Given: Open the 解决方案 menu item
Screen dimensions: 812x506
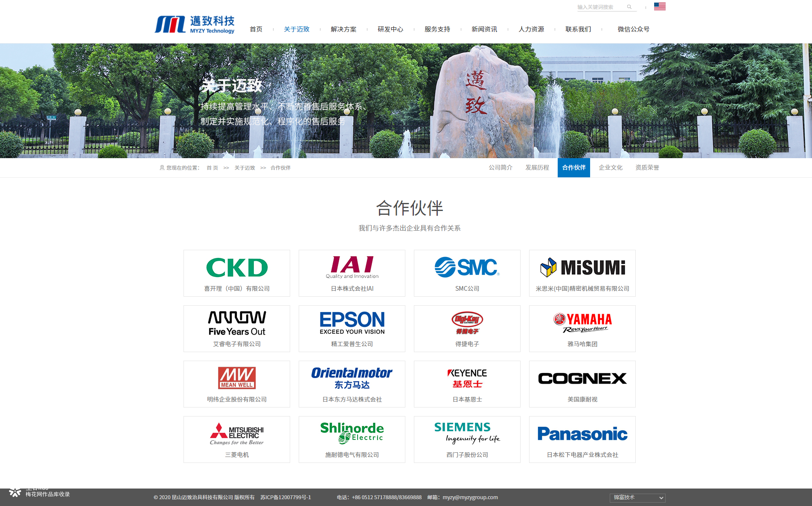Looking at the screenshot, I should 343,29.
